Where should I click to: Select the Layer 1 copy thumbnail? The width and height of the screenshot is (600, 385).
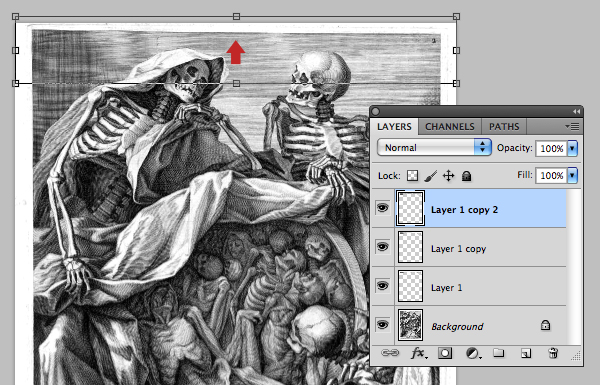click(410, 247)
